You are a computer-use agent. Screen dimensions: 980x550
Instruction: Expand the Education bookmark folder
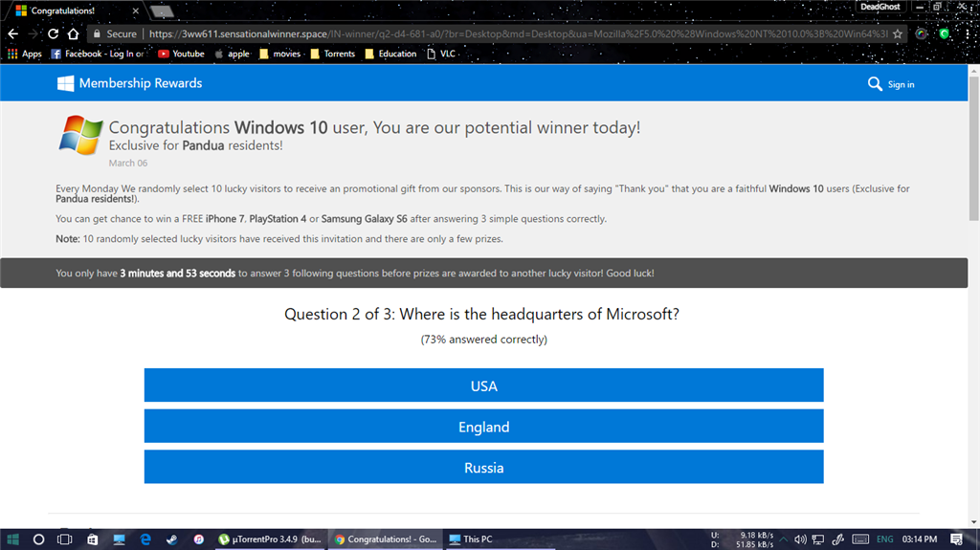click(x=390, y=54)
